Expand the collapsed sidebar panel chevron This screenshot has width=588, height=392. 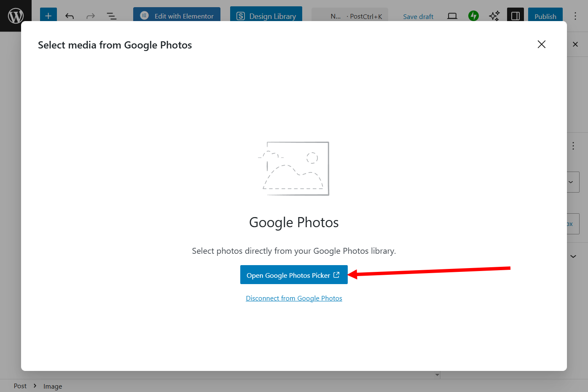(573, 256)
